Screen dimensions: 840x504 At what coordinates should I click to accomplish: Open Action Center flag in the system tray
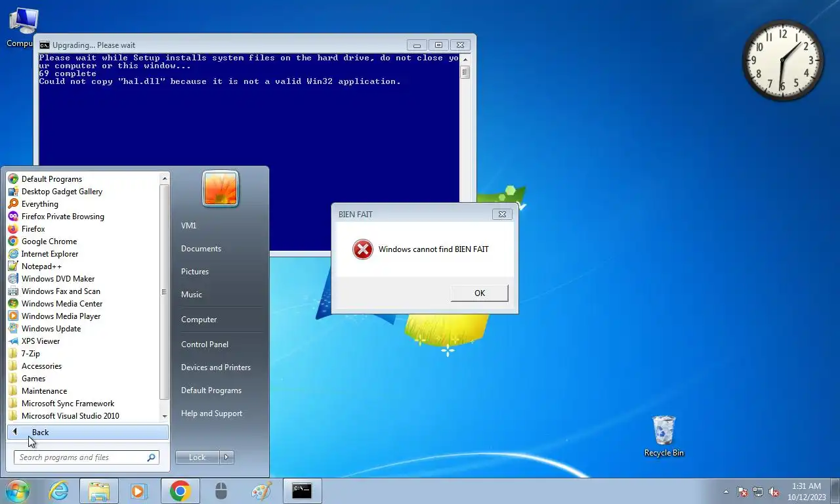[x=742, y=492]
